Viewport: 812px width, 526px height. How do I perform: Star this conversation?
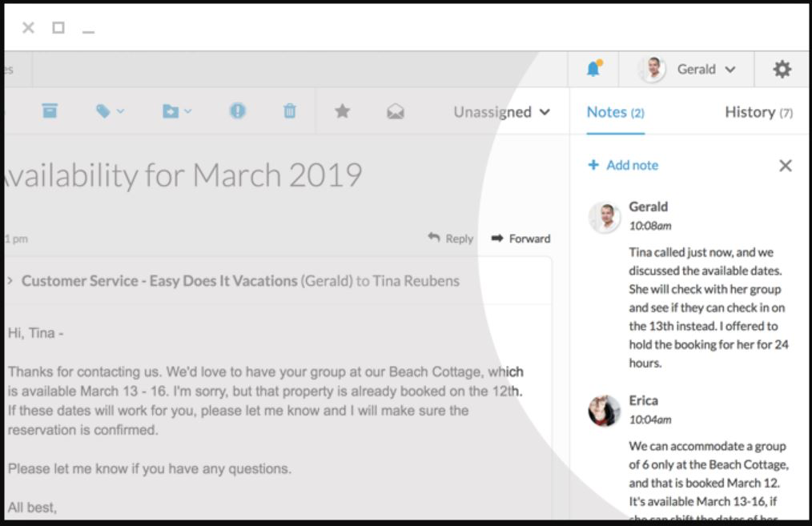pos(342,110)
